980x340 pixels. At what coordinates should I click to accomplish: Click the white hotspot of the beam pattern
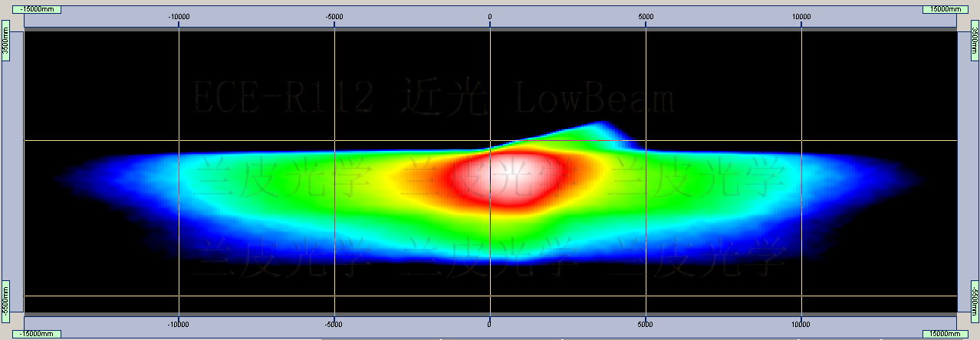click(x=510, y=178)
